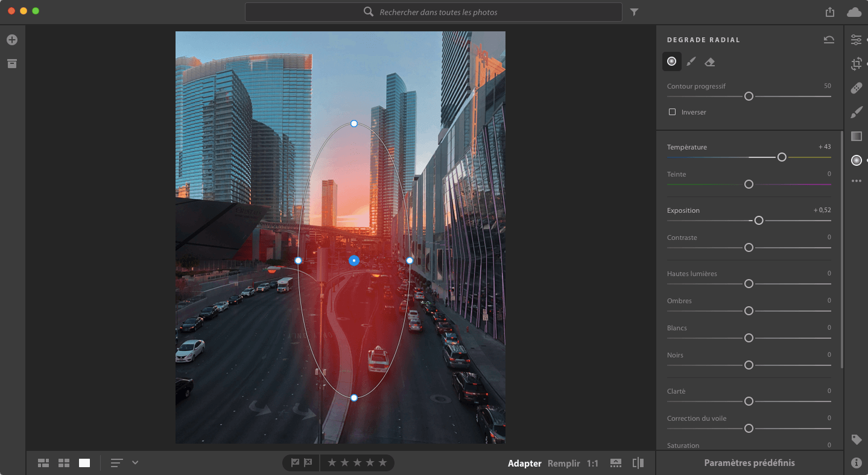Select the Healing brush tool
The width and height of the screenshot is (868, 475).
[x=856, y=88]
